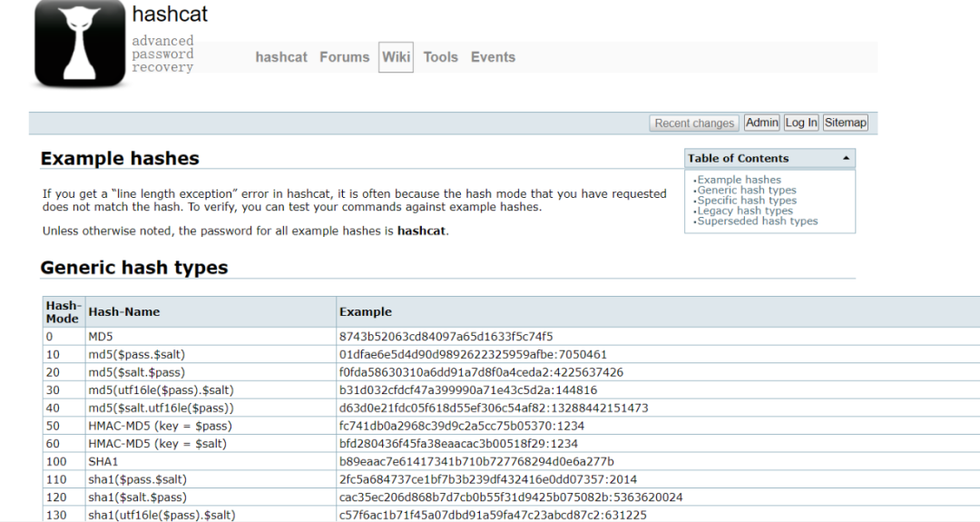Click the Example column header

(658, 312)
